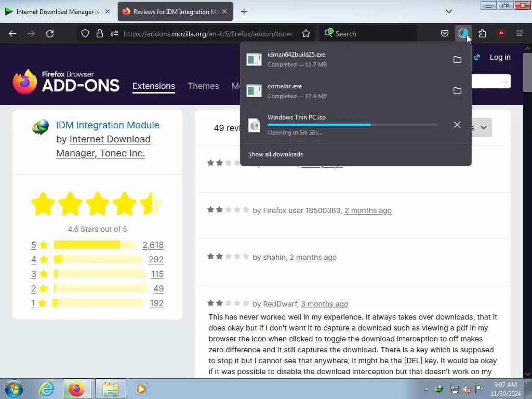
Task: Reload the current page
Action: pyautogui.click(x=50, y=34)
